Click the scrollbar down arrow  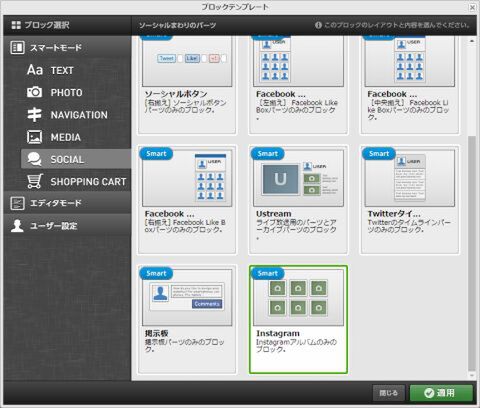tap(471, 376)
